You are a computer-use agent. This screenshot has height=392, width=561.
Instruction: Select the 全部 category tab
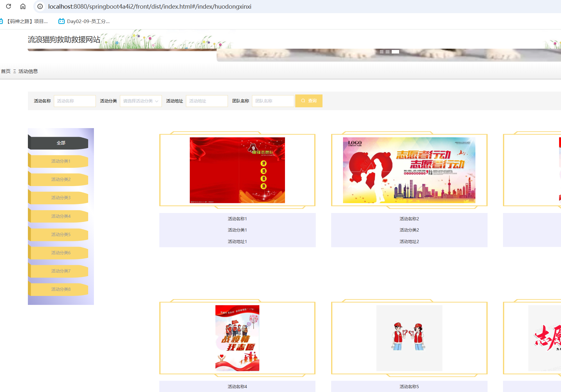click(58, 143)
